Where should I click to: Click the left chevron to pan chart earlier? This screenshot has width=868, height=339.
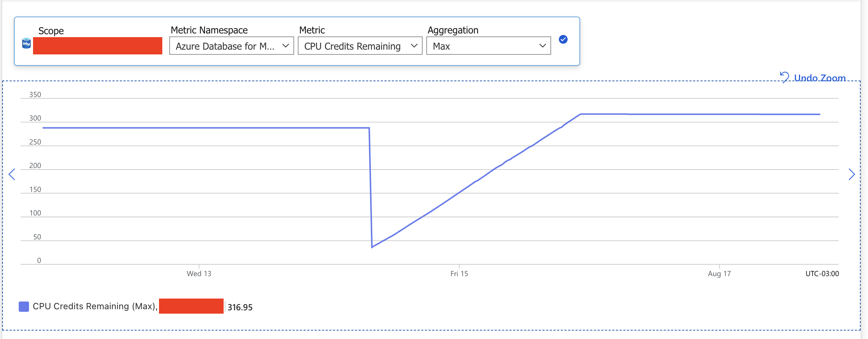[12, 174]
